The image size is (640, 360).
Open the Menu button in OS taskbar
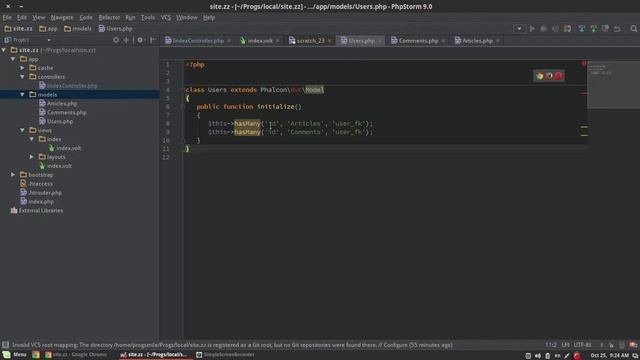coord(15,355)
